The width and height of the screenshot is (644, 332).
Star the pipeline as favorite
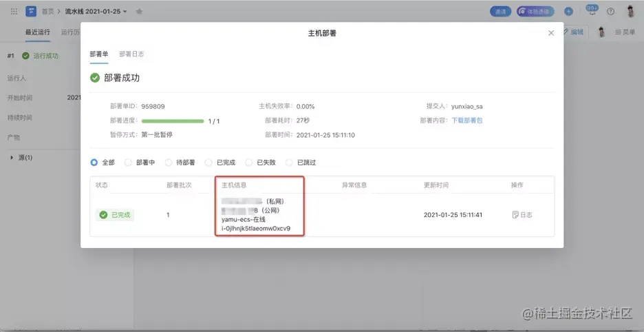point(139,12)
